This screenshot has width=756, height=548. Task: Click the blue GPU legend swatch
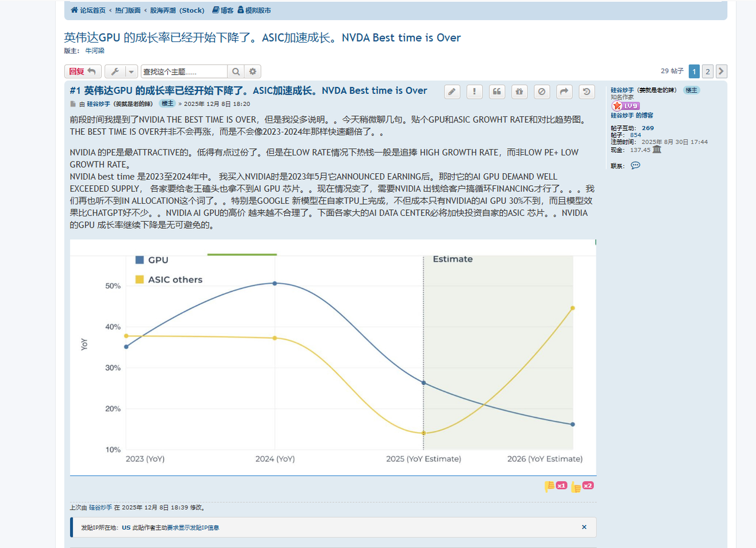139,260
